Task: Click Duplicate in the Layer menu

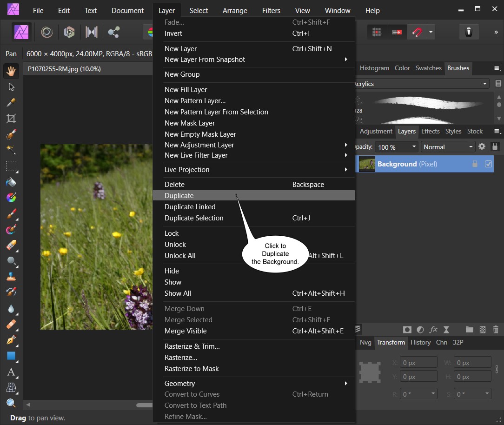Action: tap(179, 196)
